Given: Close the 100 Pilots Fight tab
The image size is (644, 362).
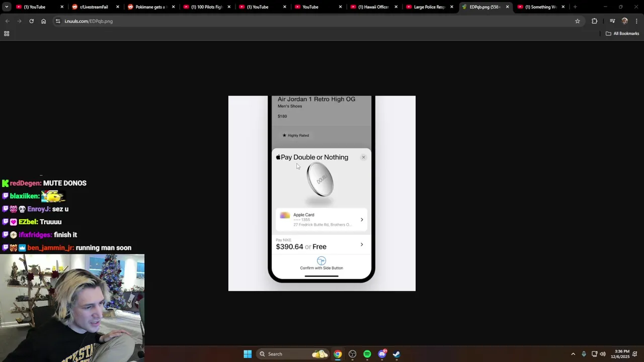Looking at the screenshot, I should [229, 7].
